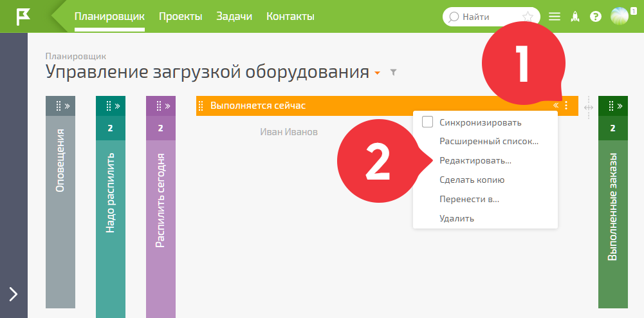644x318 pixels.
Task: Click the column width resize arrows icon
Action: click(x=588, y=108)
